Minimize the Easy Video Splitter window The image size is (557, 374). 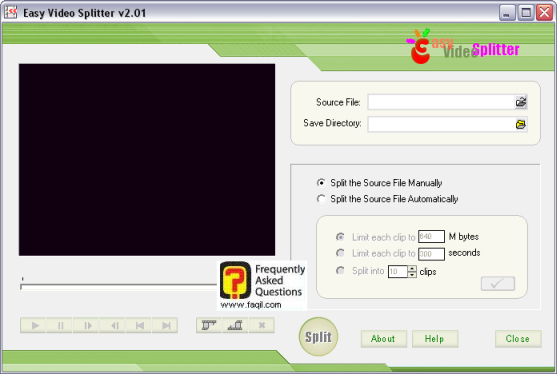pos(507,13)
